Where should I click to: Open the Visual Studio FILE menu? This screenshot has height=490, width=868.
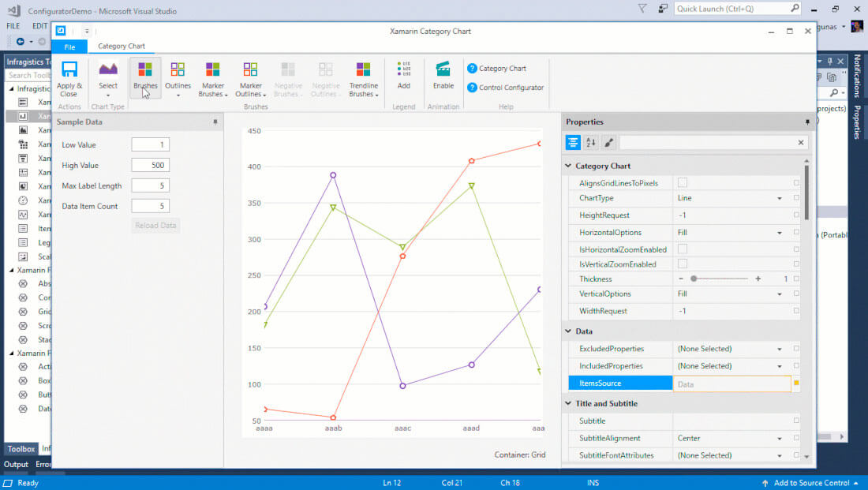[x=13, y=26]
